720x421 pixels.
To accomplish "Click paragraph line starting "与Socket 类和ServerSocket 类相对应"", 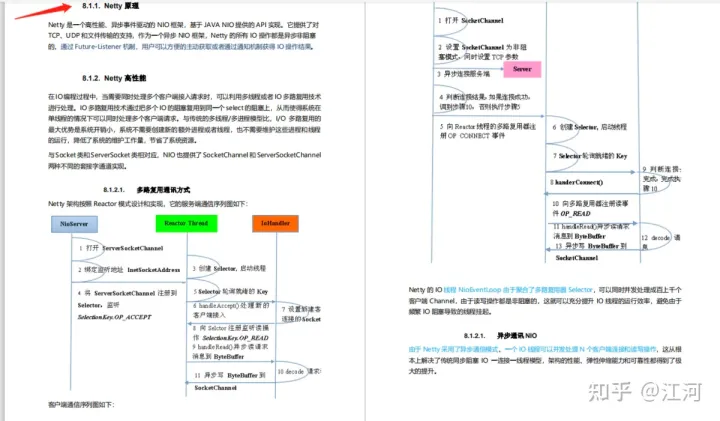I will [x=185, y=155].
